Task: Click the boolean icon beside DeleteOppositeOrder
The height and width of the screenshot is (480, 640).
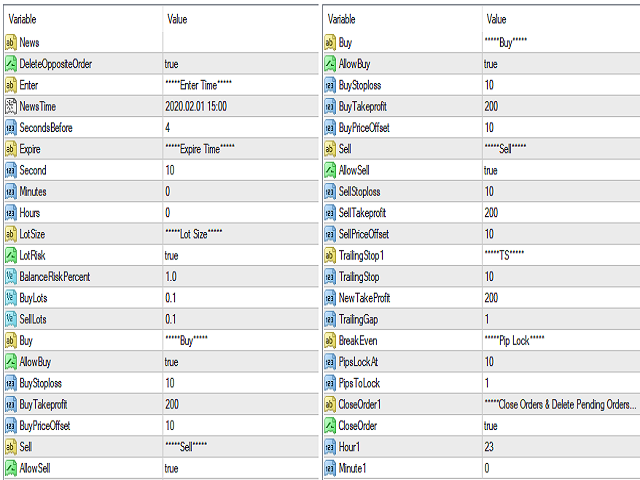Action: click(x=10, y=63)
